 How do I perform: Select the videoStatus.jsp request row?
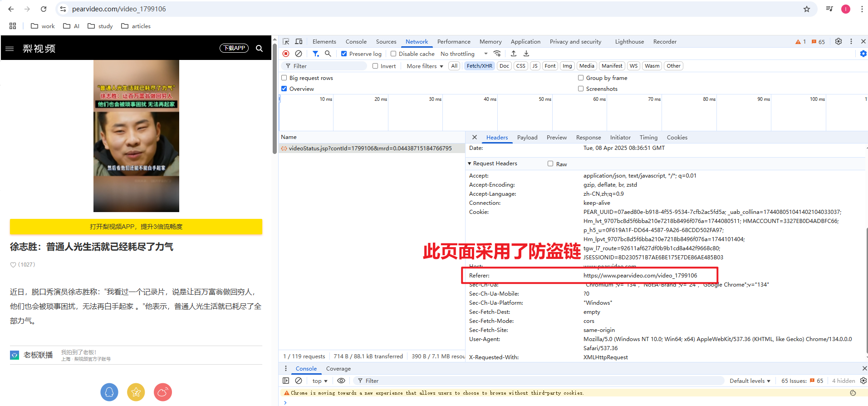372,148
